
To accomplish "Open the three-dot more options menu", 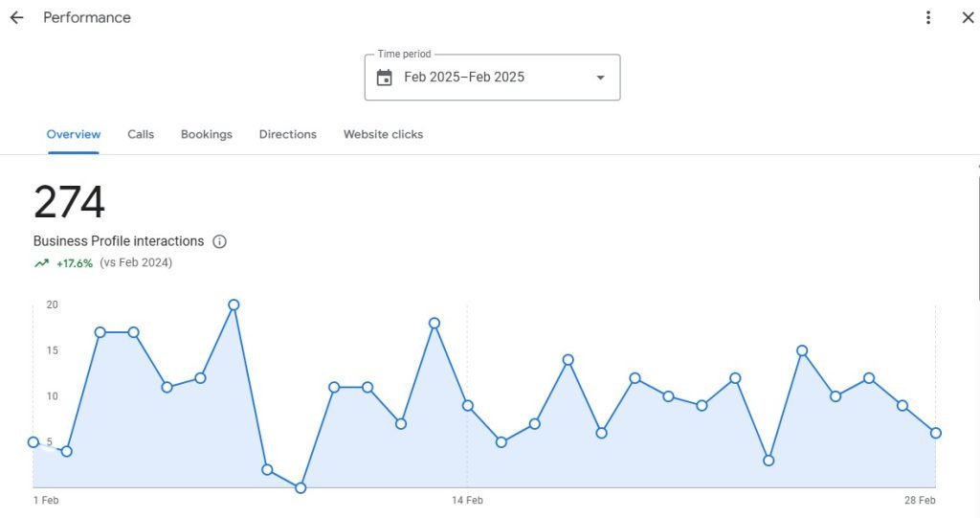I will (928, 17).
